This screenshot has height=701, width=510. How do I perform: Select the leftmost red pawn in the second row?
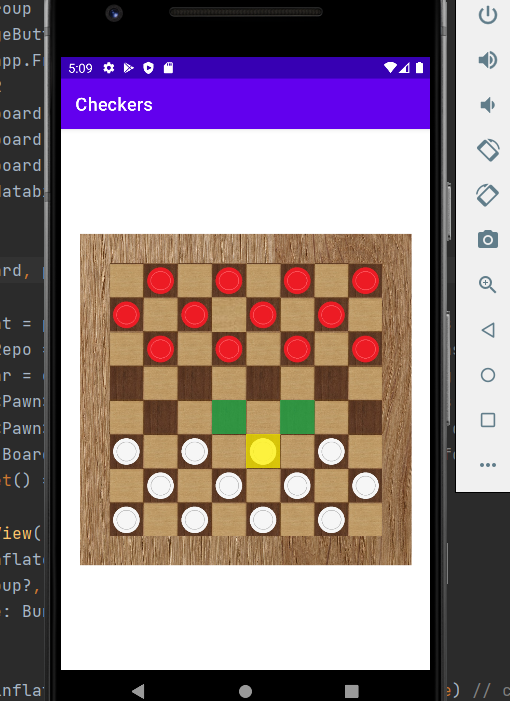(126, 315)
